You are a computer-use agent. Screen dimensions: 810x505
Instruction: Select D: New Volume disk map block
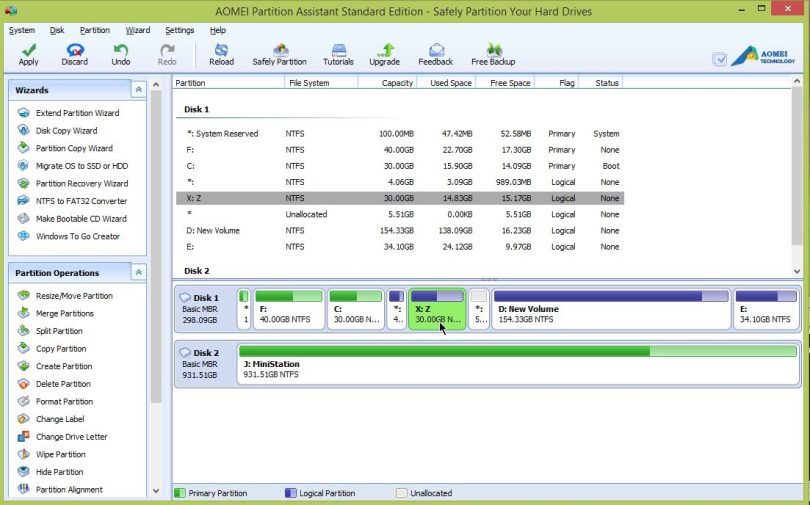(x=611, y=309)
